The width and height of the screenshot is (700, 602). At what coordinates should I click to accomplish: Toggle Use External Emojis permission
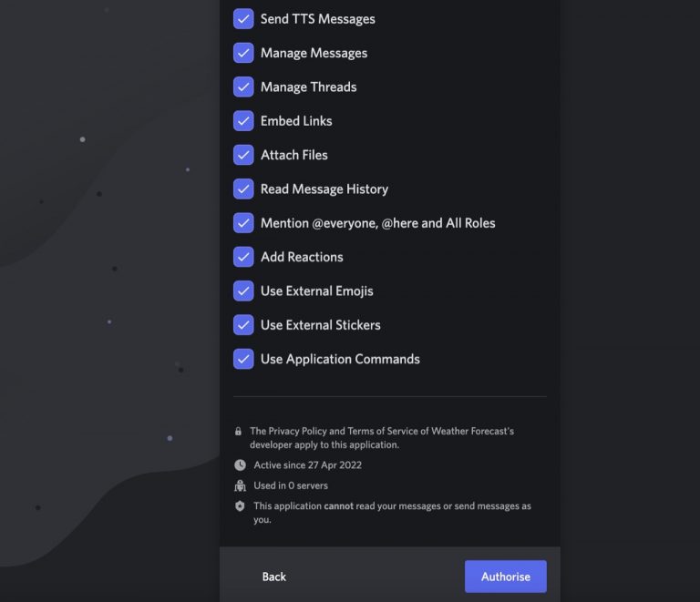(243, 291)
